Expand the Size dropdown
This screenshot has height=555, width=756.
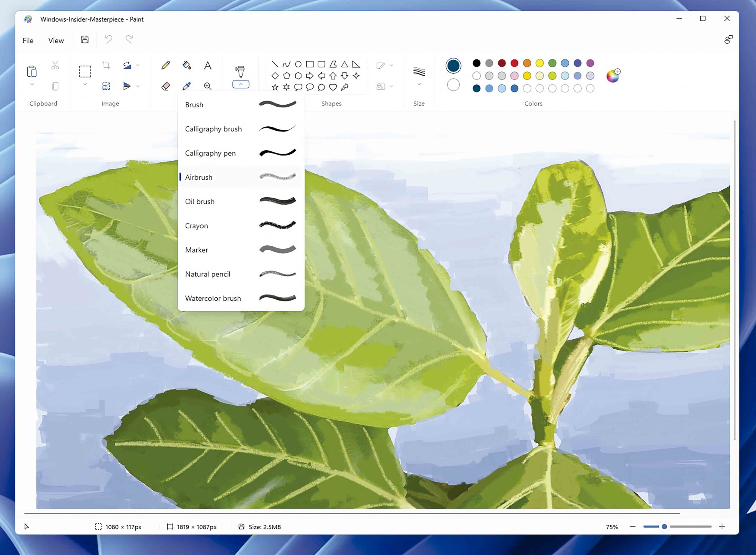(x=419, y=85)
